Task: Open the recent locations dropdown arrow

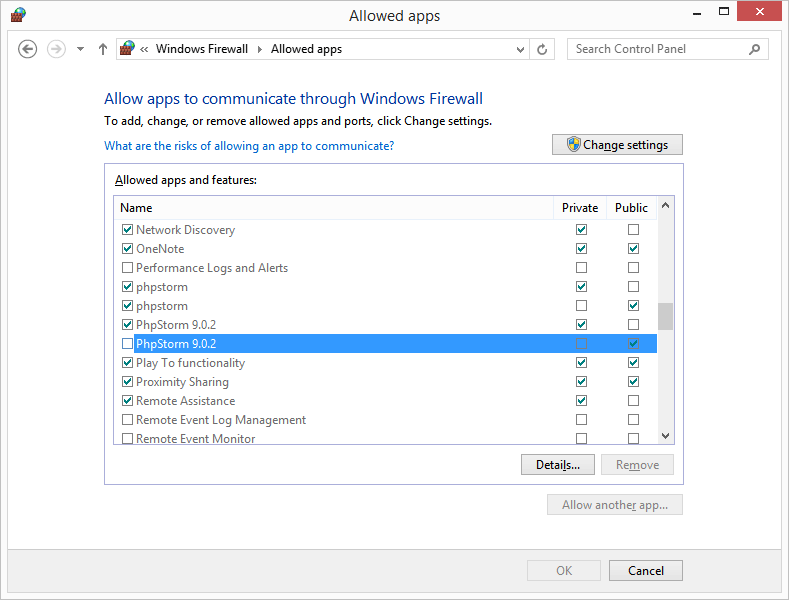Action: (81, 49)
